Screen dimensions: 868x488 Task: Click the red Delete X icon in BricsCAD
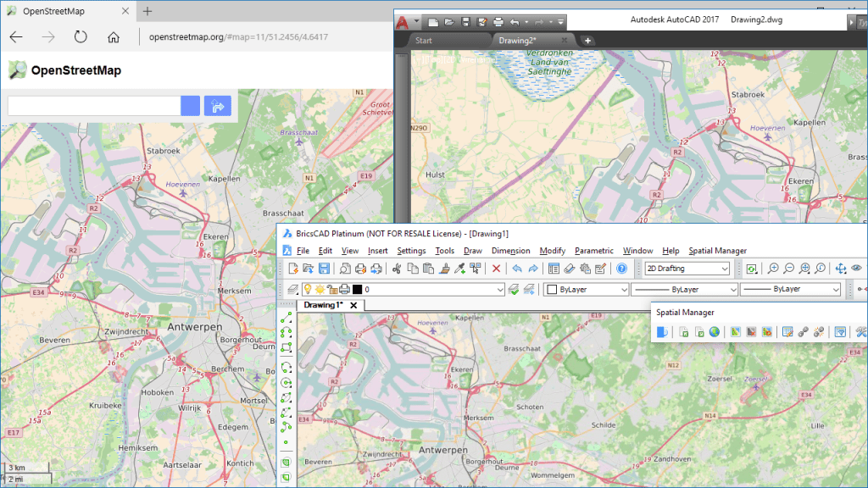[x=497, y=269]
